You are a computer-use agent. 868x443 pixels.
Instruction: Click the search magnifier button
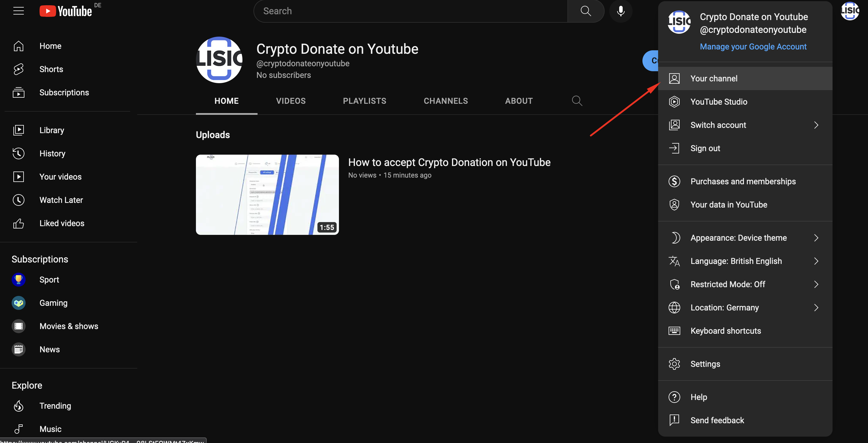pyautogui.click(x=586, y=11)
